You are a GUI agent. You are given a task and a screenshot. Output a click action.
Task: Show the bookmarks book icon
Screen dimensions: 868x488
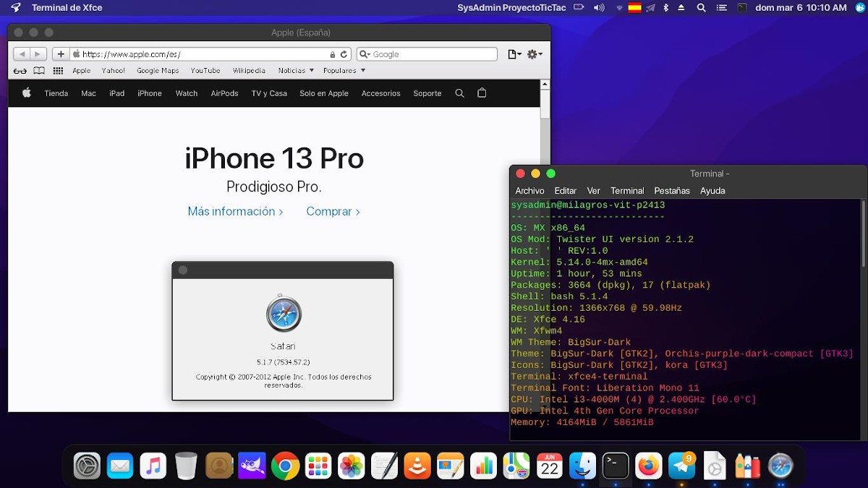point(39,71)
